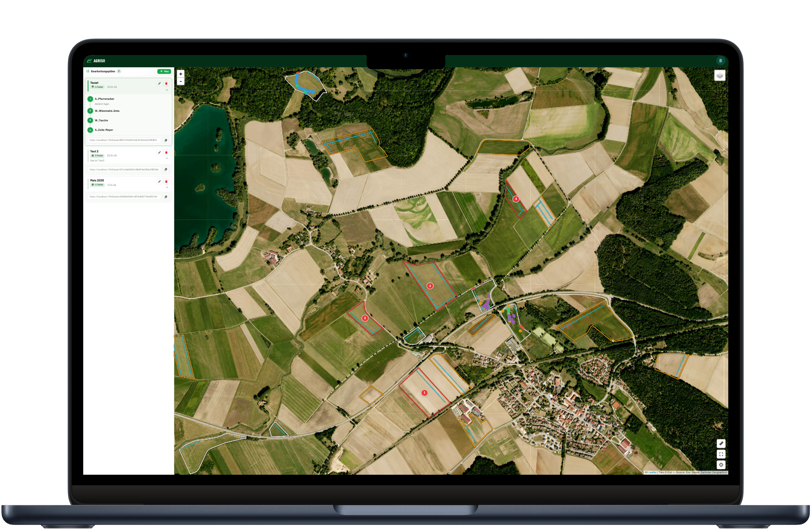The width and height of the screenshot is (812, 530).
Task: Create a new plan with the Neu button
Action: tap(164, 71)
